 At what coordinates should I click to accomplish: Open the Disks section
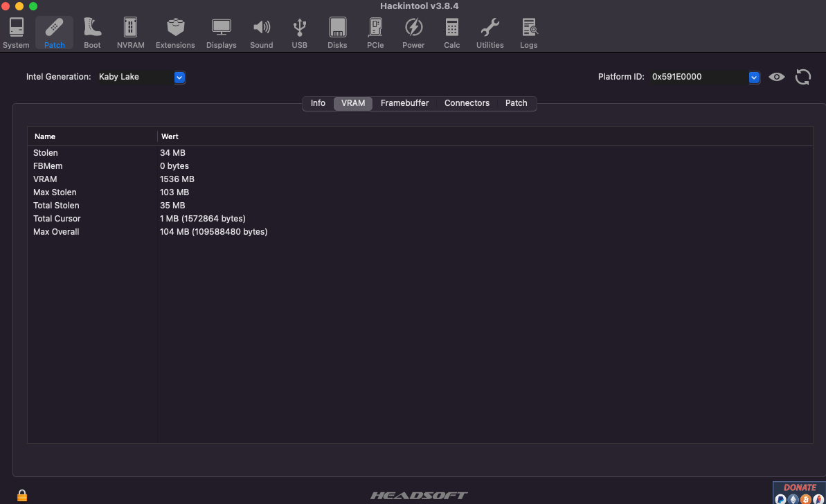coord(337,33)
